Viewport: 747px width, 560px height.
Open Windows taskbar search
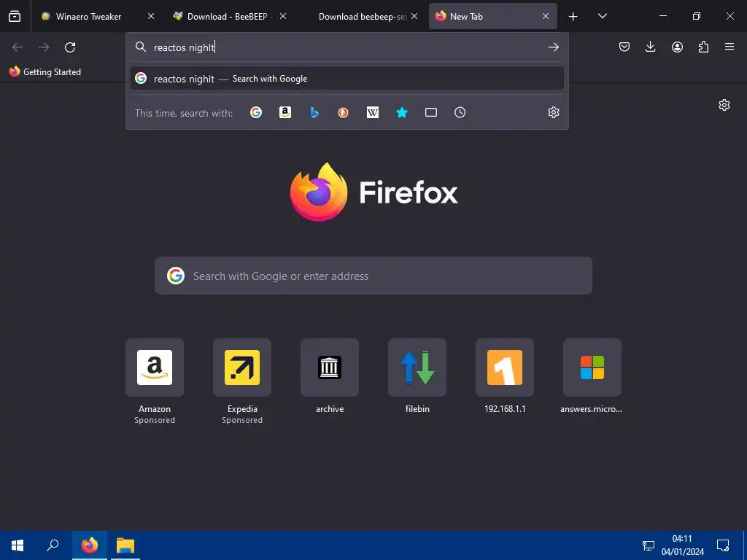click(x=53, y=545)
